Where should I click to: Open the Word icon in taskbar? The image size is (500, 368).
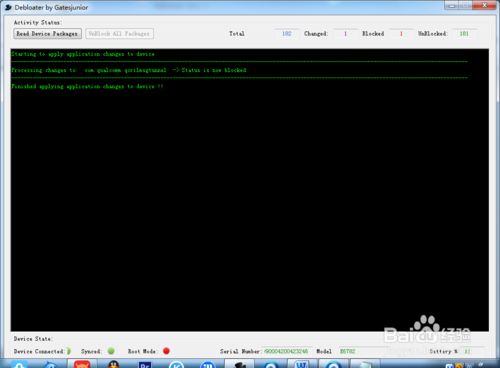click(302, 364)
